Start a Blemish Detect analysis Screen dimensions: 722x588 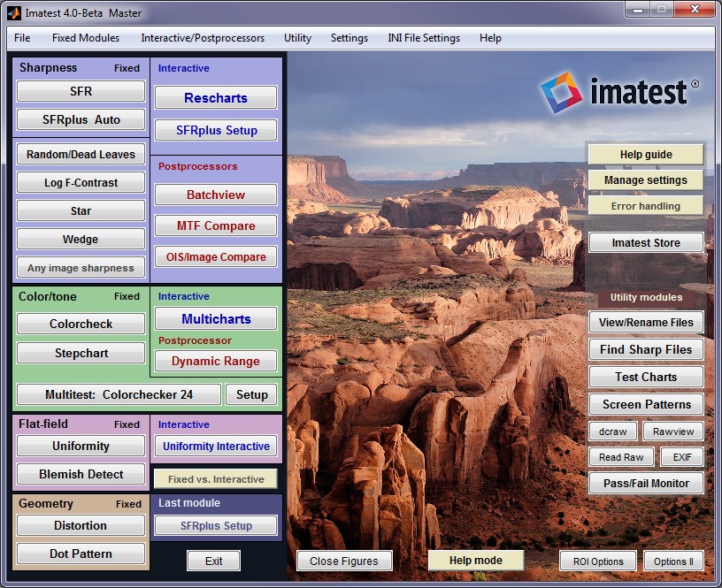click(80, 475)
